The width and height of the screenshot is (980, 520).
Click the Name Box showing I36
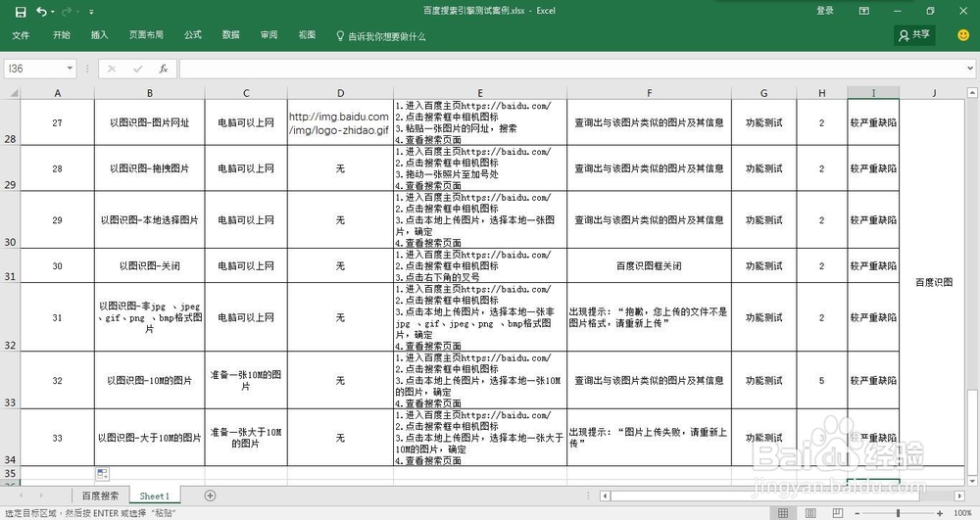33,69
